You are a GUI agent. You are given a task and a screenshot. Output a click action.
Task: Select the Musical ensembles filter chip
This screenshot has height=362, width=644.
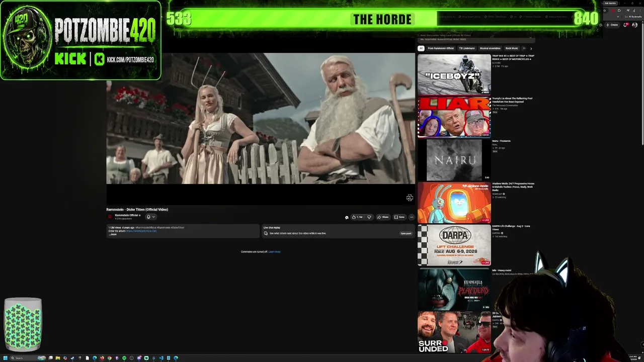coord(490,48)
